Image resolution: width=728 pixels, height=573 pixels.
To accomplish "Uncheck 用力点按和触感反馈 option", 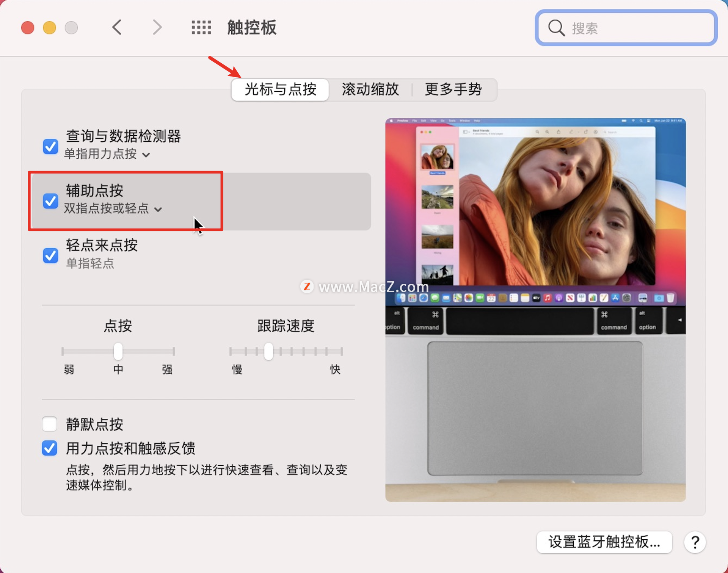I will (x=50, y=448).
